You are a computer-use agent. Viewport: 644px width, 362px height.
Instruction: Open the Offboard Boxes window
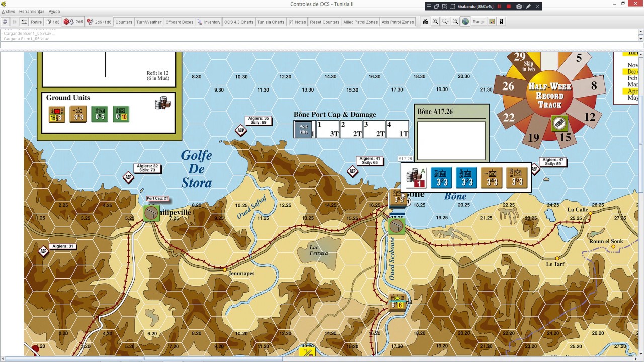179,22
